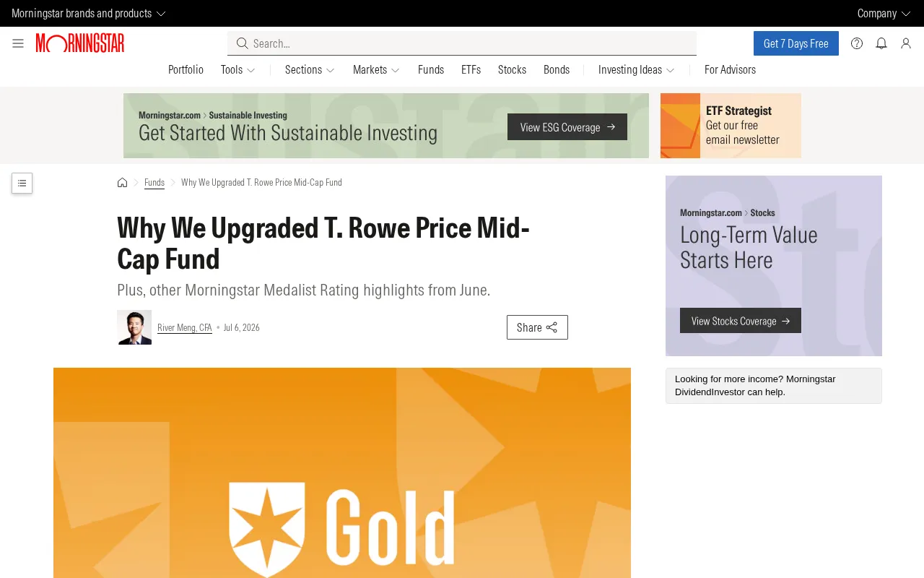
Task: Open the notifications bell icon
Action: point(881,43)
